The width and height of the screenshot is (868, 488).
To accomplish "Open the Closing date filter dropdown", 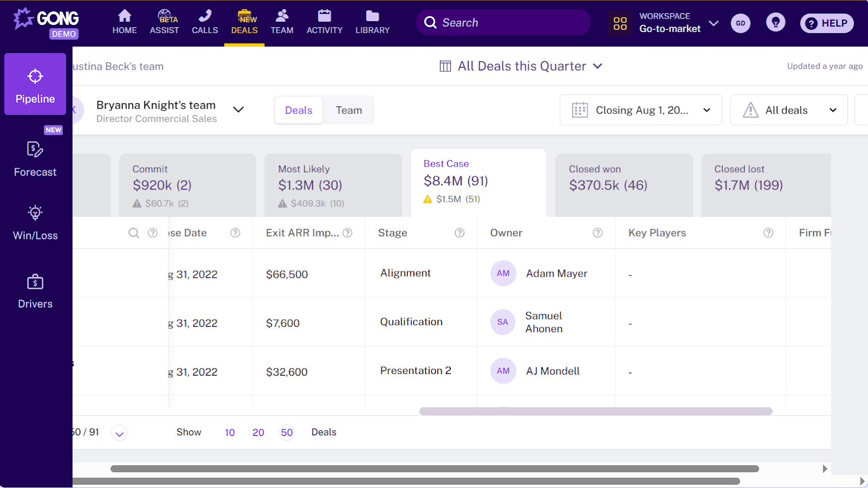I will click(x=641, y=110).
